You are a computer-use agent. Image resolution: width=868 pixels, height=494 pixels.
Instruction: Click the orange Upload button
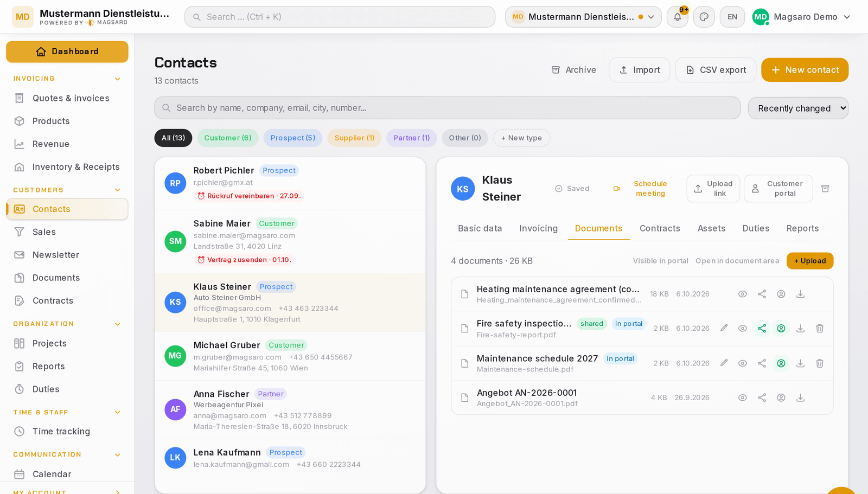coord(810,261)
